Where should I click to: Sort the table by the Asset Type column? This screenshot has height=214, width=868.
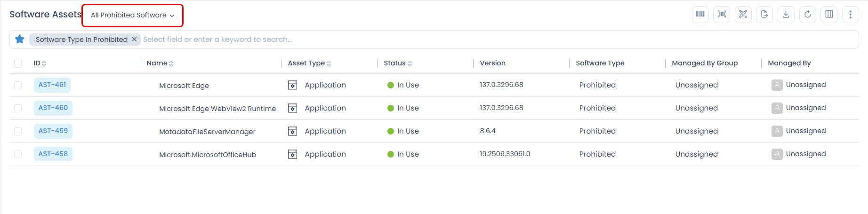(x=329, y=63)
